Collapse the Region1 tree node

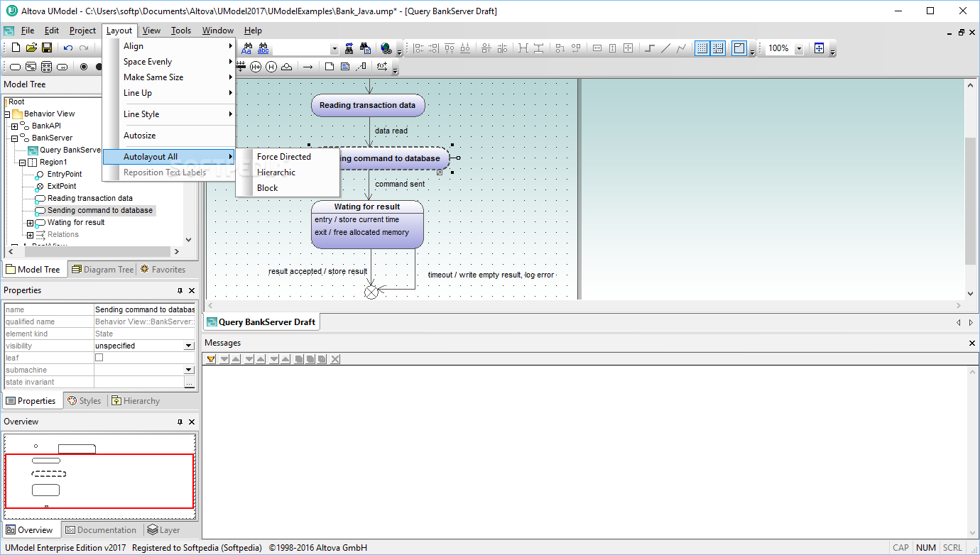pyautogui.click(x=22, y=162)
